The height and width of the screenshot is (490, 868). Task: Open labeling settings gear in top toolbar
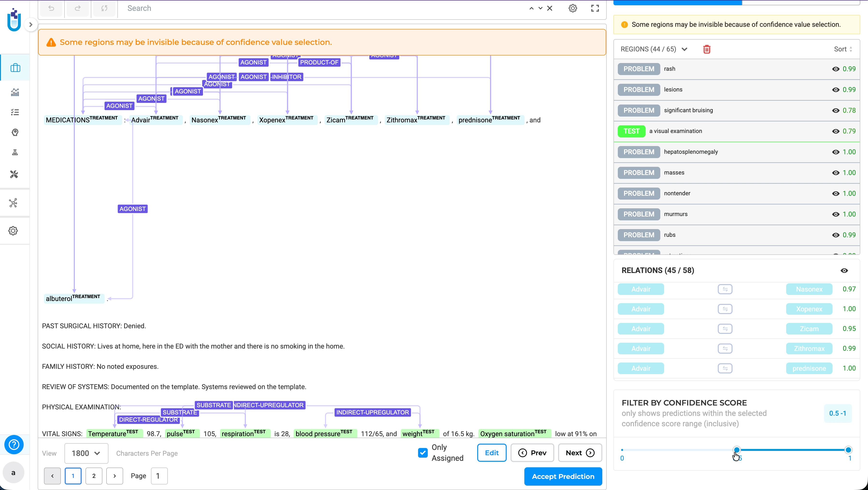point(572,8)
